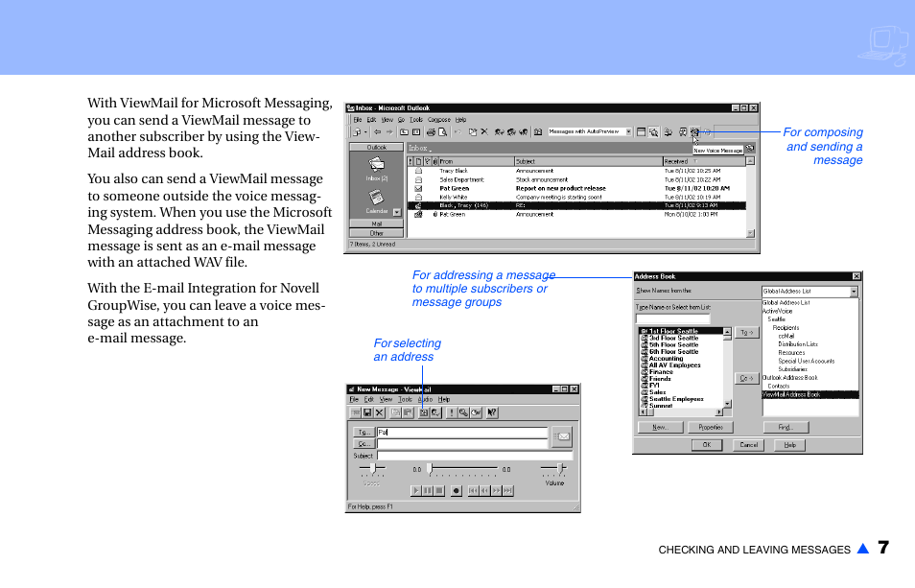Viewport: 915px width, 588px height.
Task: Select Accounting in the Address Book list
Action: pyautogui.click(x=666, y=358)
